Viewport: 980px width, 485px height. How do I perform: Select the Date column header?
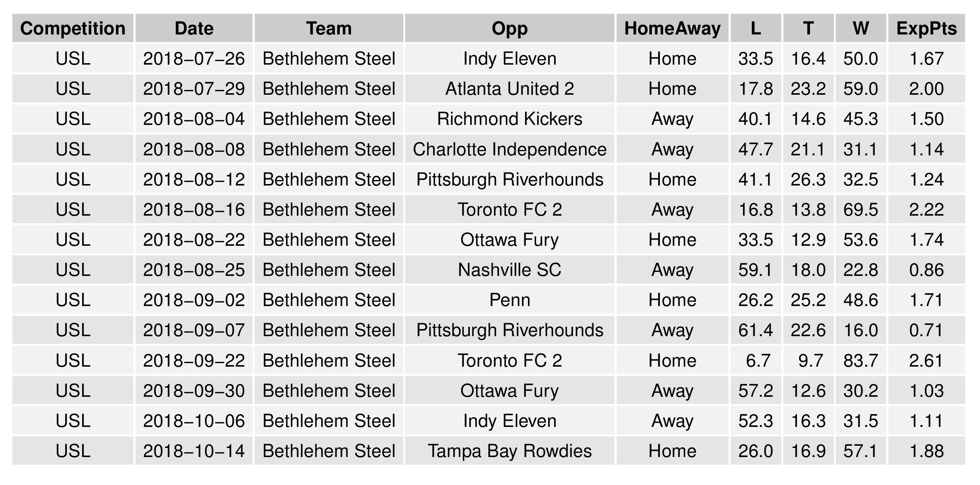click(x=194, y=29)
